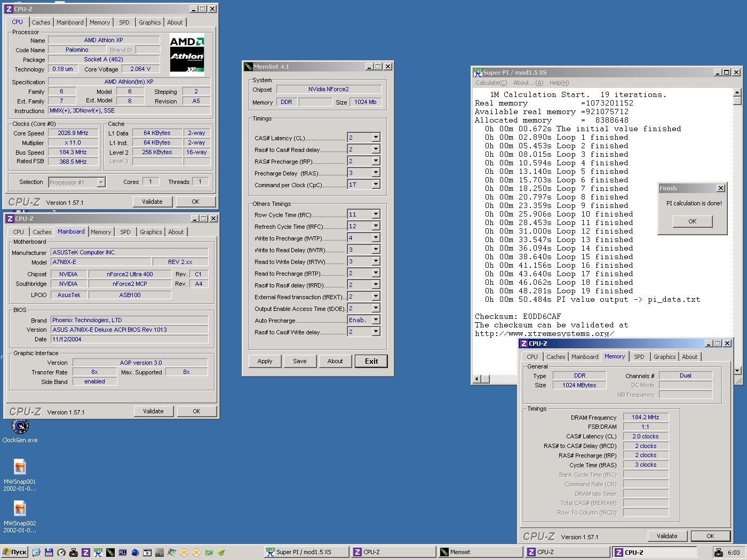747x560 pixels.
Task: Click the 6:03 clock in the tray
Action: coord(734,553)
